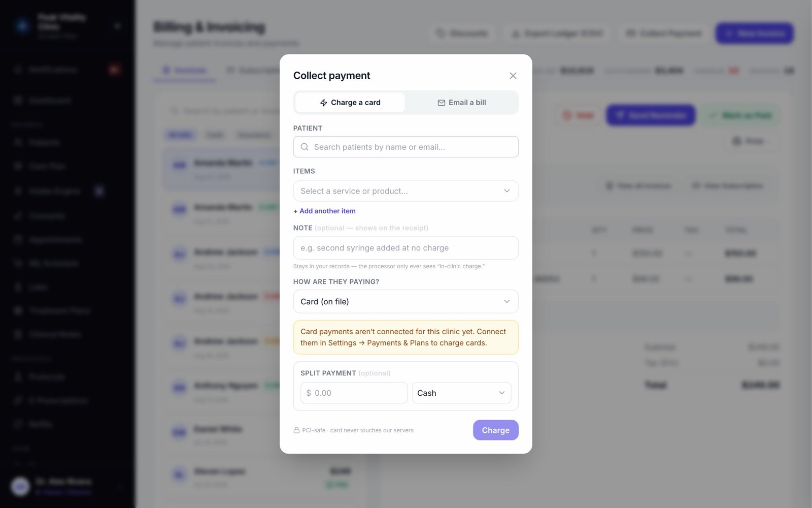Click the chevron arrow in the items dropdown
The image size is (812, 508).
(506, 191)
